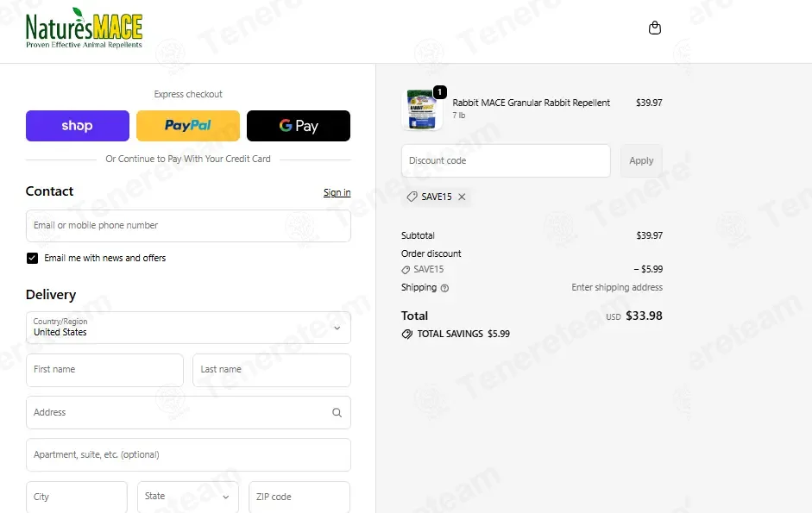Click the Apartment, suite, etc. field
Screen dimensions: 812x513
[188, 455]
